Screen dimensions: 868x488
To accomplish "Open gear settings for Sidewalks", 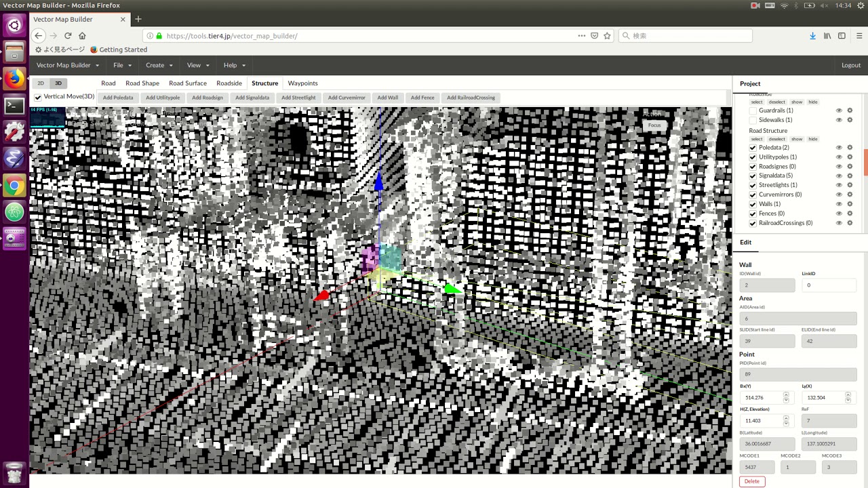I will coord(850,120).
